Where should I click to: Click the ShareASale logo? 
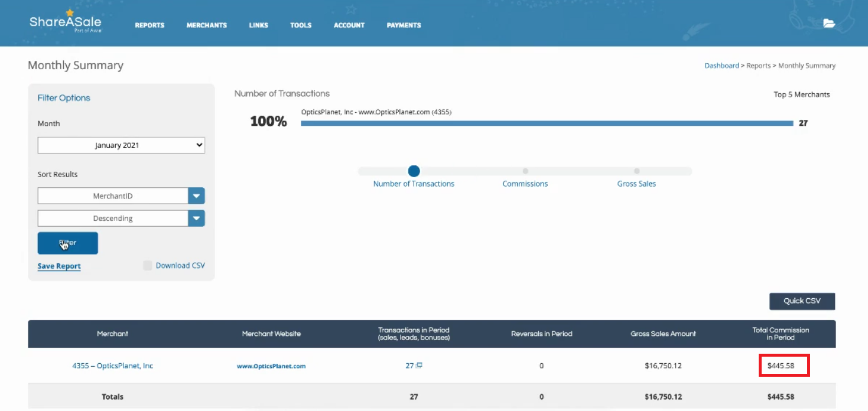pos(66,21)
